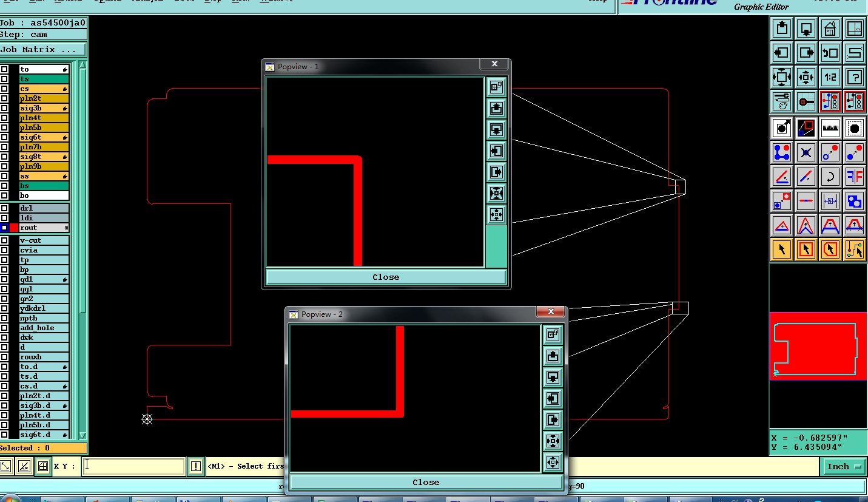Select layer pln4t.d in list

(x=44, y=415)
